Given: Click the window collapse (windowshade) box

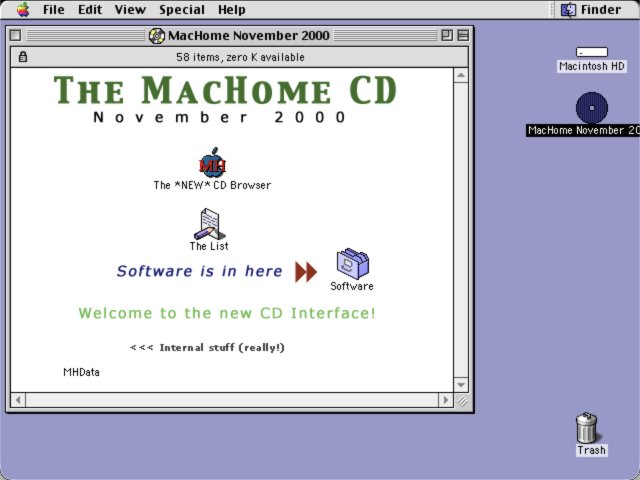Looking at the screenshot, I should tap(463, 36).
